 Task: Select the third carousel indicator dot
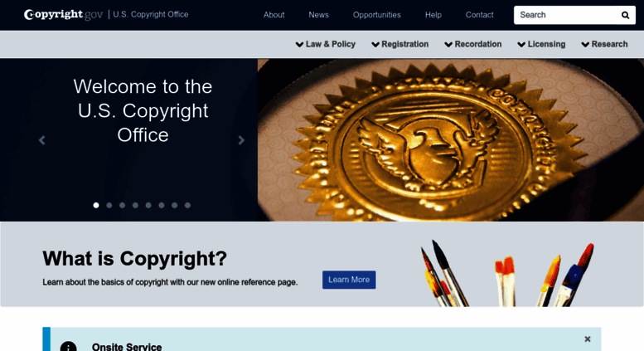click(x=123, y=205)
